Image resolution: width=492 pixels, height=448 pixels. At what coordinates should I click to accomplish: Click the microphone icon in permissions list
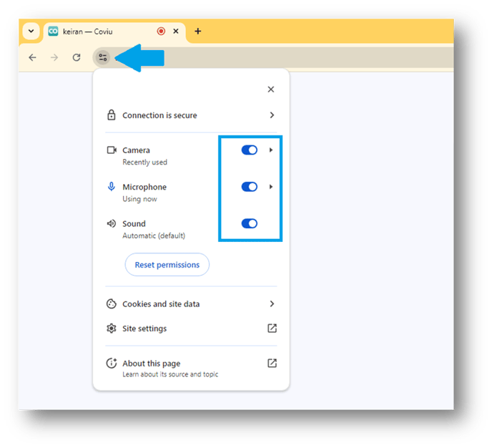[x=112, y=187]
